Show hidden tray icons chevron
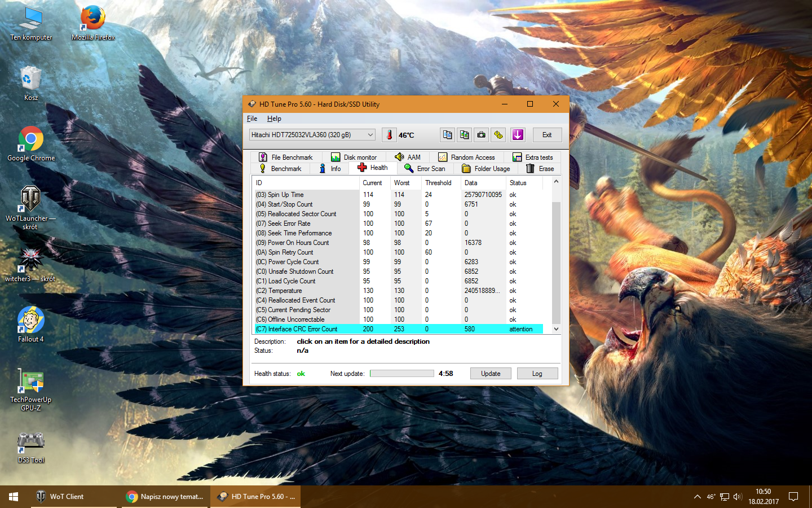812x508 pixels. coord(698,497)
